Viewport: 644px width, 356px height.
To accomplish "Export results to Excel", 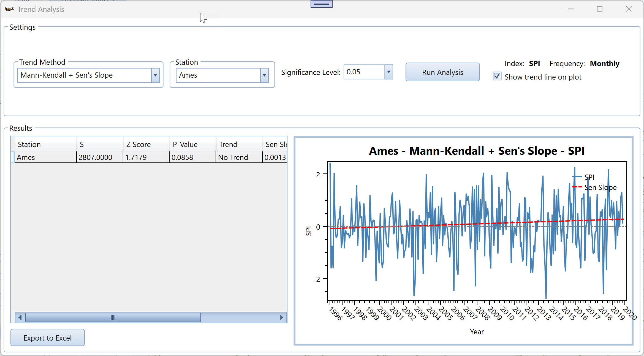I will pyautogui.click(x=48, y=338).
